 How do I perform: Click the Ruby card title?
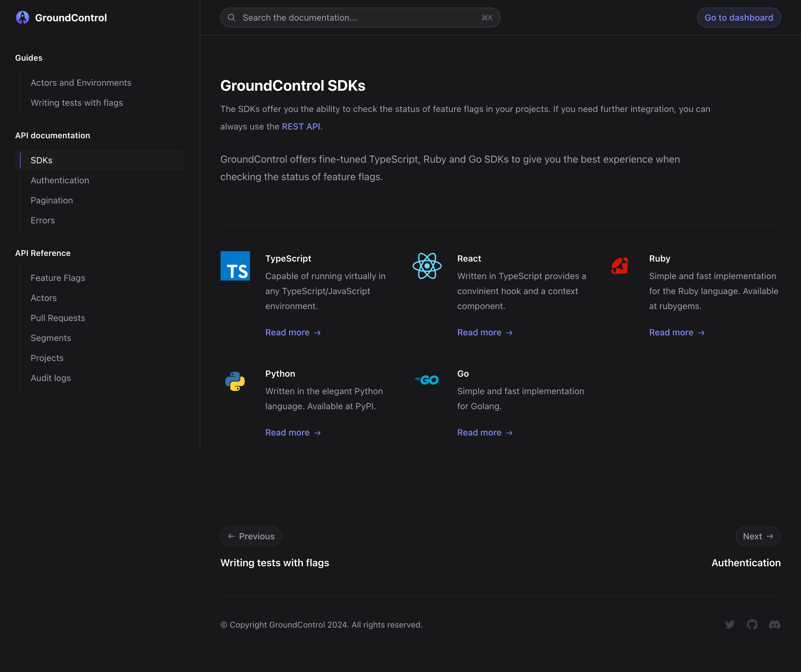click(x=660, y=259)
